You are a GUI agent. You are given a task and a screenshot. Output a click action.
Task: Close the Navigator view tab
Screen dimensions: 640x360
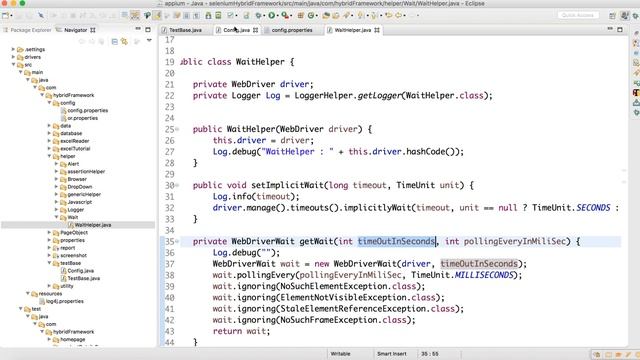click(93, 30)
